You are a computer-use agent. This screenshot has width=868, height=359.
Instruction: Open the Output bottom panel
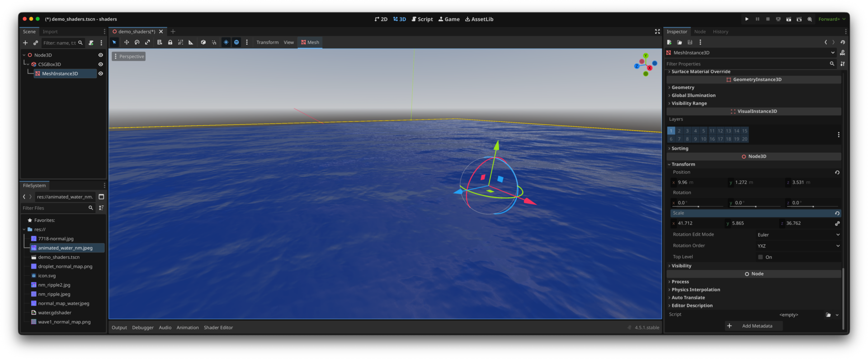(119, 328)
